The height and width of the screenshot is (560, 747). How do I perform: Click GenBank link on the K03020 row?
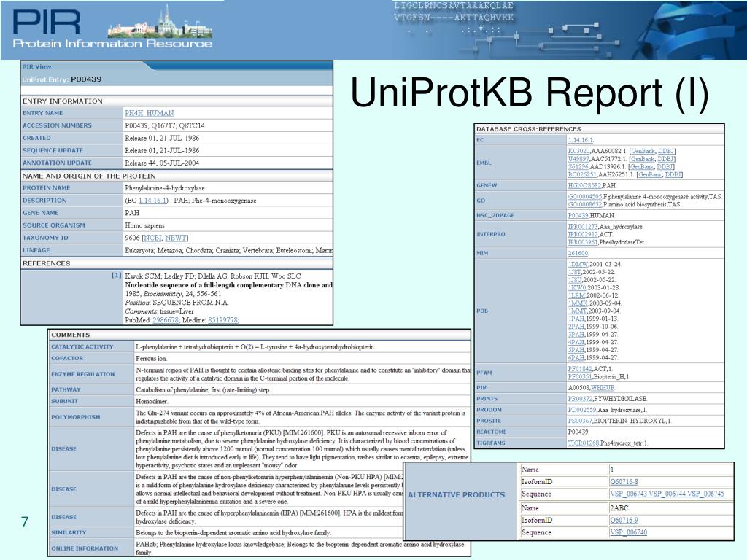pyautogui.click(x=642, y=151)
